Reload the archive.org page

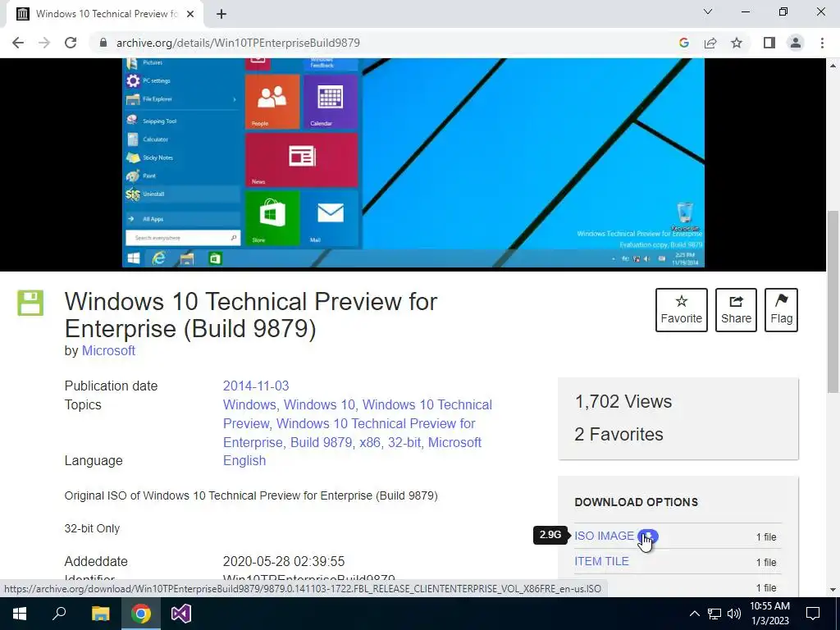(71, 43)
